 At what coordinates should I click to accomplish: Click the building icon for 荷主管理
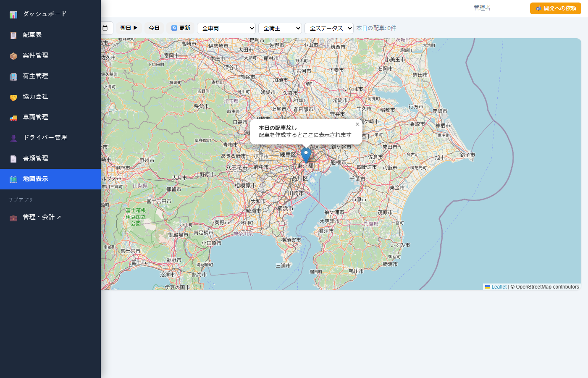pos(13,76)
